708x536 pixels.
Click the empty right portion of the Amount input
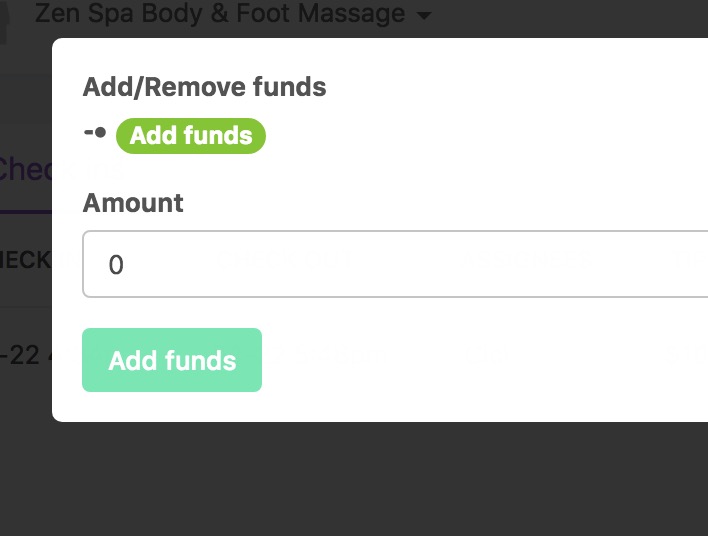click(x=542, y=264)
